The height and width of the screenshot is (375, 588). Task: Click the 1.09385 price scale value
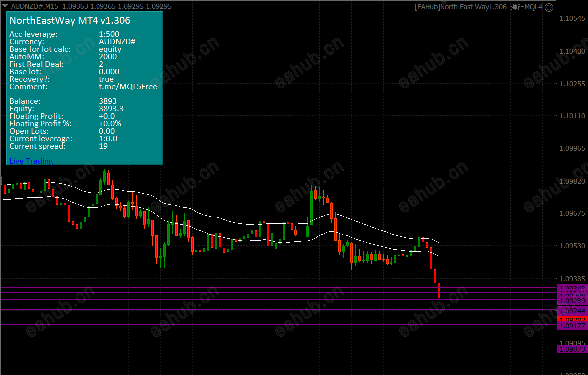(x=572, y=278)
